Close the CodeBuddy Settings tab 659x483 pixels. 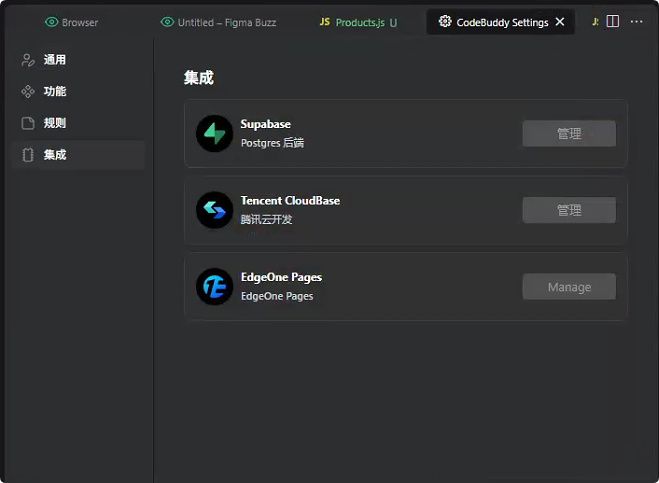click(x=560, y=22)
